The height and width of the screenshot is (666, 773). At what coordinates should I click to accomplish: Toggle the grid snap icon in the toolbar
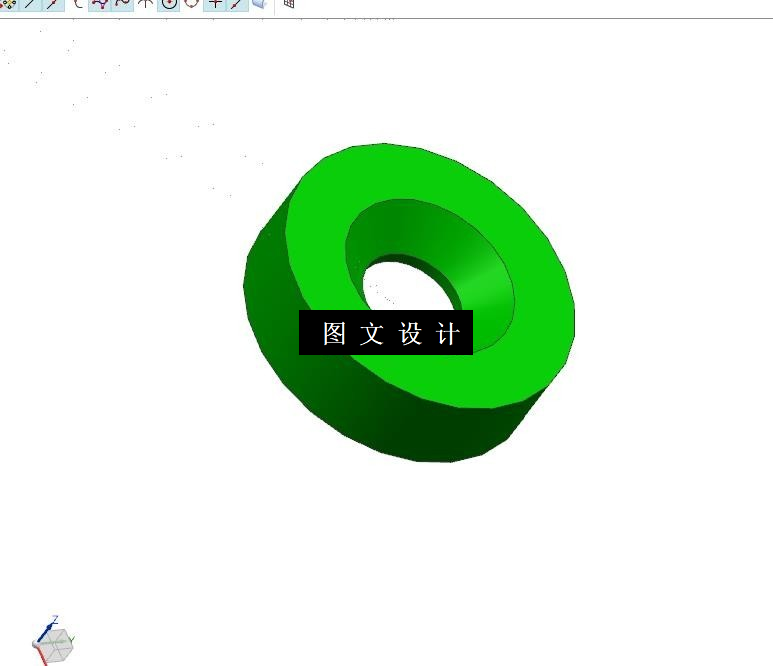[x=289, y=3]
